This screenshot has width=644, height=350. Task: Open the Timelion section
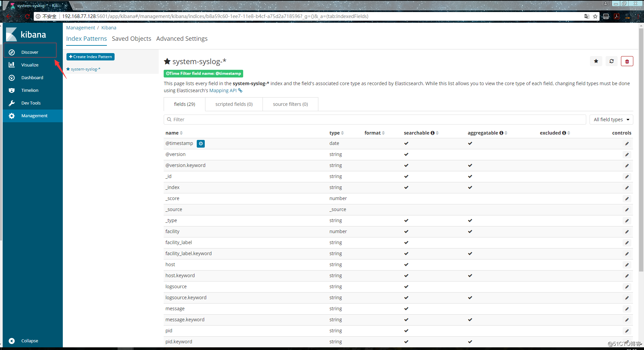[30, 90]
